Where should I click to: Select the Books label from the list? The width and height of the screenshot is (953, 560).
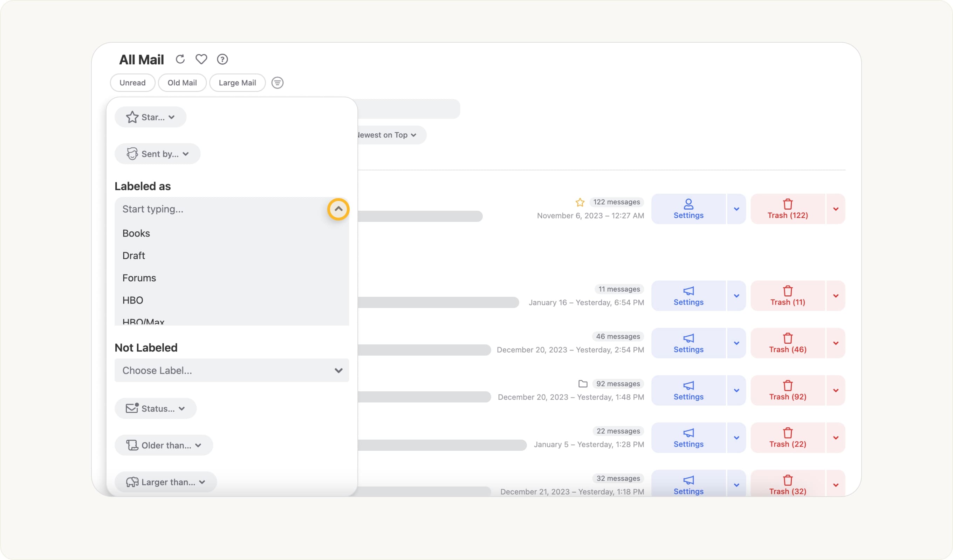coord(136,233)
